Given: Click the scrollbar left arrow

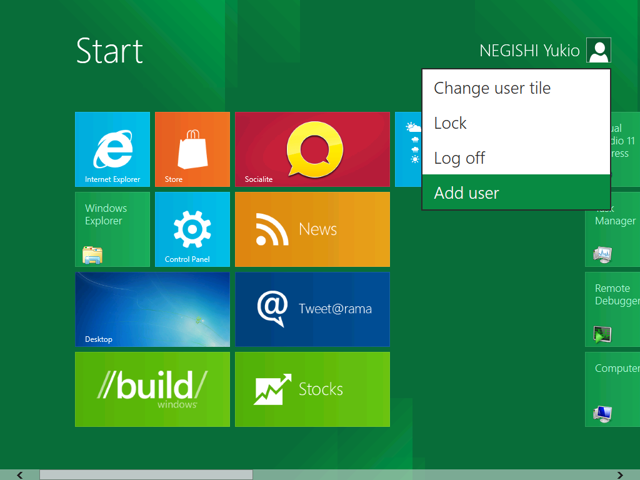Looking at the screenshot, I should point(20,475).
